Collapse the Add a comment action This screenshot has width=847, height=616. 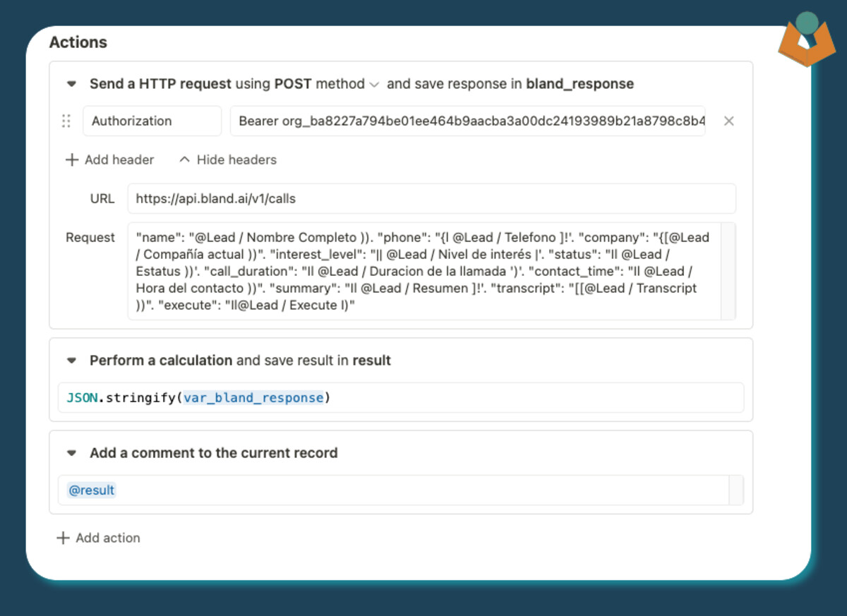click(71, 453)
